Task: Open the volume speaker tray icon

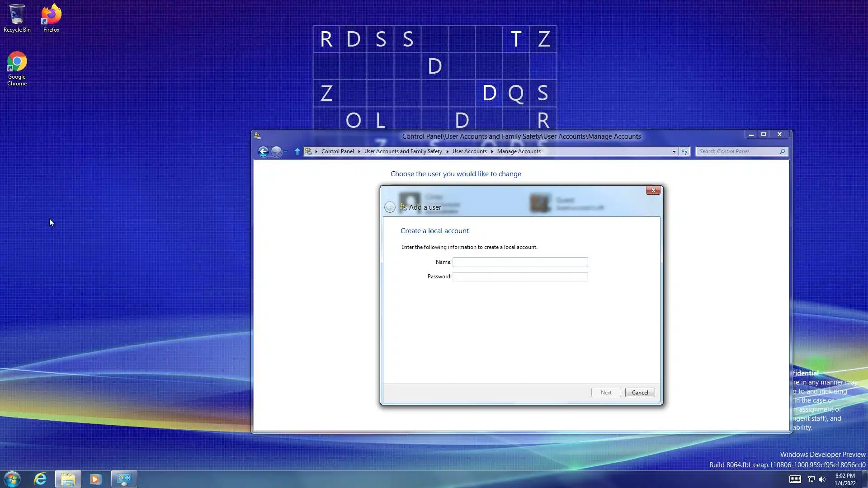Action: tap(822, 479)
